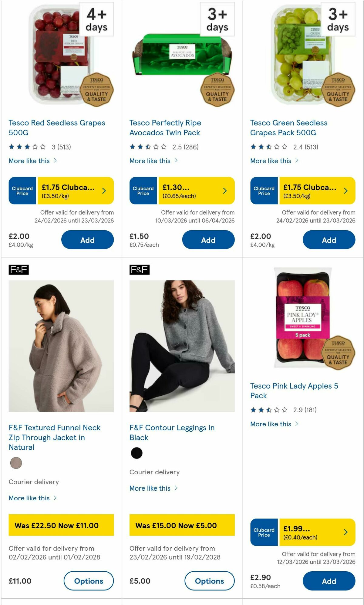Screen dimensions: 364x605
Task: Expand the Clubcard offer chevron on avocados
Action: (x=224, y=191)
